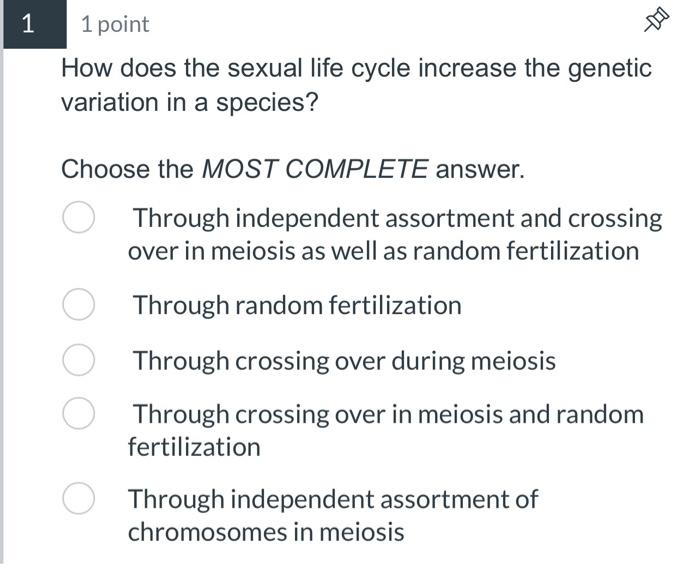Pick the crossing over and random fertilization radio
Screen dimensions: 700x564
pyautogui.click(x=79, y=414)
